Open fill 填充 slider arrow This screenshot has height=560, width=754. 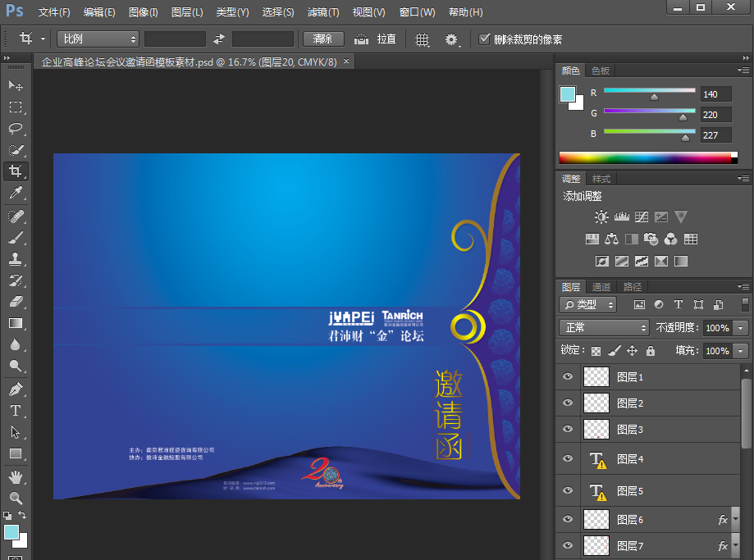point(741,351)
